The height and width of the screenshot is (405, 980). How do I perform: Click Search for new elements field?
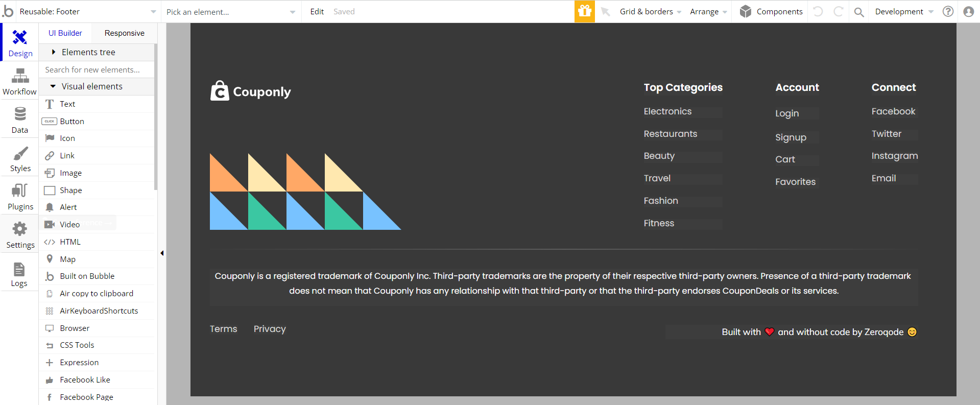(96, 69)
